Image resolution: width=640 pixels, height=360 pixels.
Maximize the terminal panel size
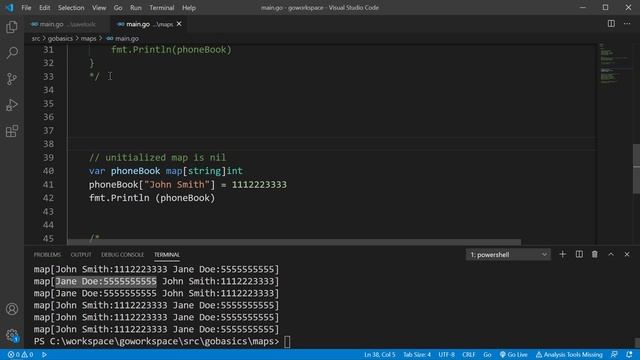[x=611, y=254]
